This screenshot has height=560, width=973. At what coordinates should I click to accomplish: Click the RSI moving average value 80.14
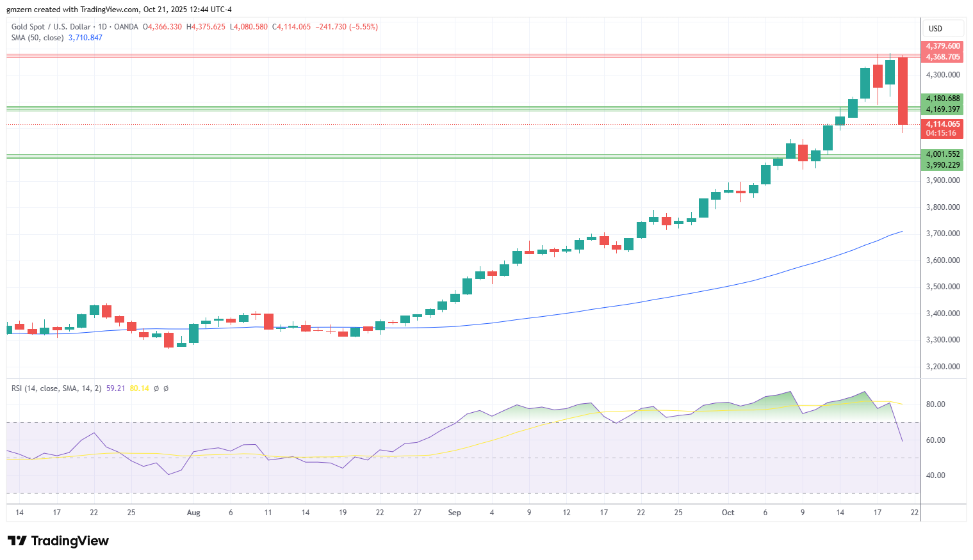[x=139, y=388]
